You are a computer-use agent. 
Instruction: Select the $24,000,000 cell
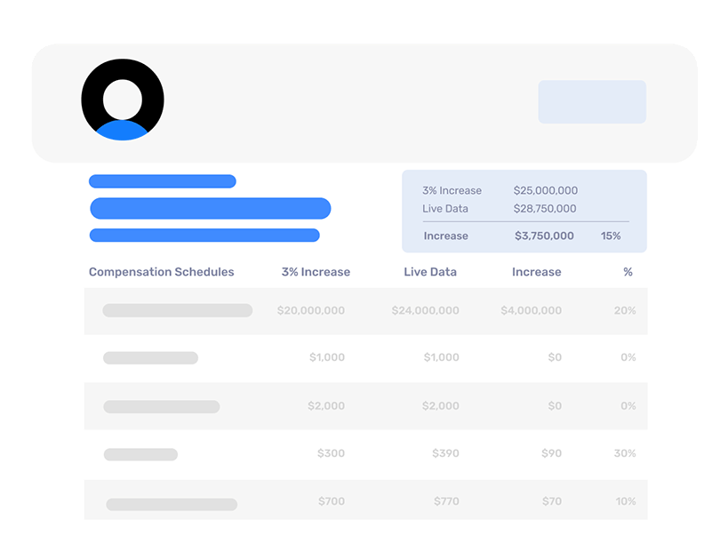click(x=425, y=310)
